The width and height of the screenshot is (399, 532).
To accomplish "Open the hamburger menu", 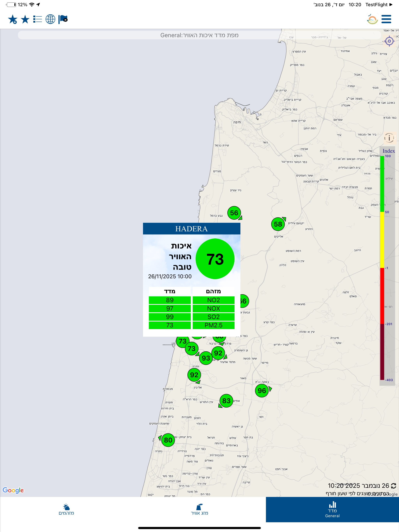I will [x=386, y=19].
